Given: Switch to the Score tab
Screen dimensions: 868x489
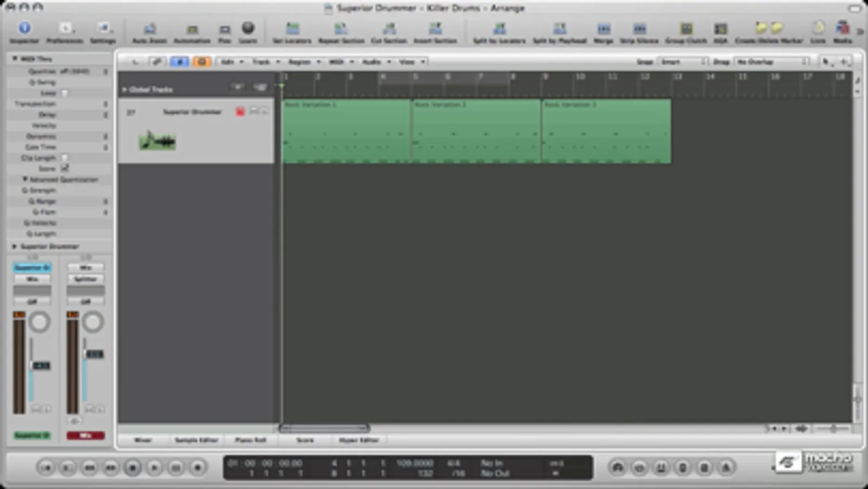Looking at the screenshot, I should pos(305,440).
